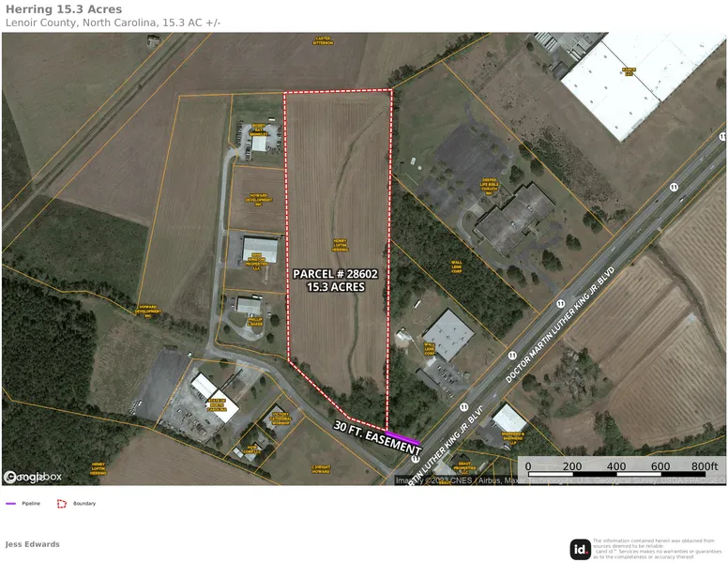Click the Google logo on the map
The height and width of the screenshot is (563, 728).
pos(19,477)
